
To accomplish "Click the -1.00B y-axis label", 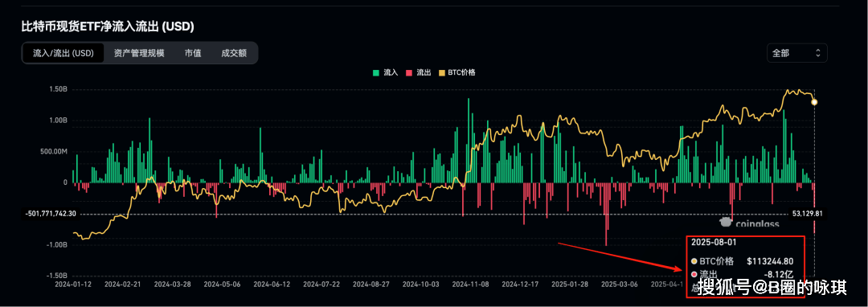I will [56, 244].
